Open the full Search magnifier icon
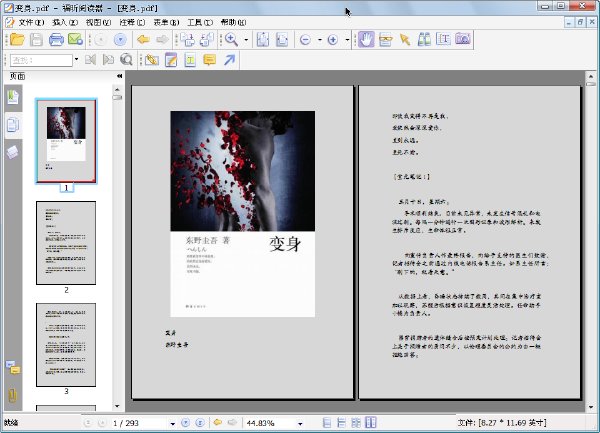600x433 pixels. coord(126,60)
